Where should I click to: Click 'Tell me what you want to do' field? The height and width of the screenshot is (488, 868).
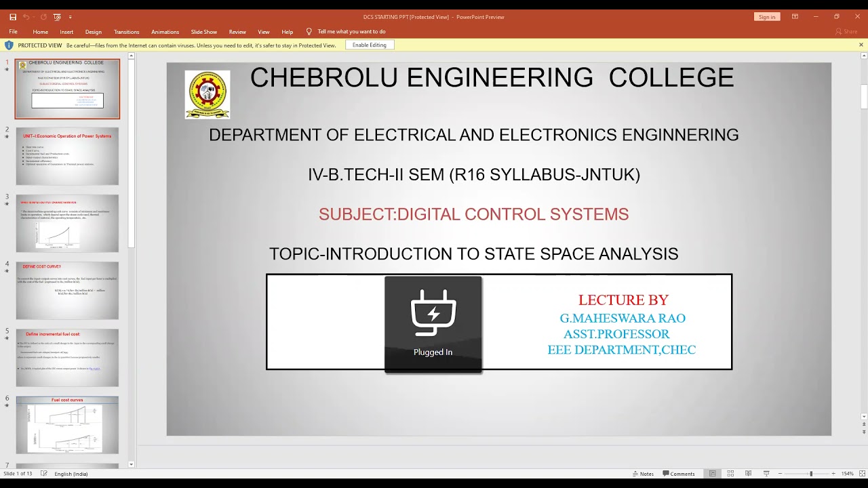(x=351, y=32)
